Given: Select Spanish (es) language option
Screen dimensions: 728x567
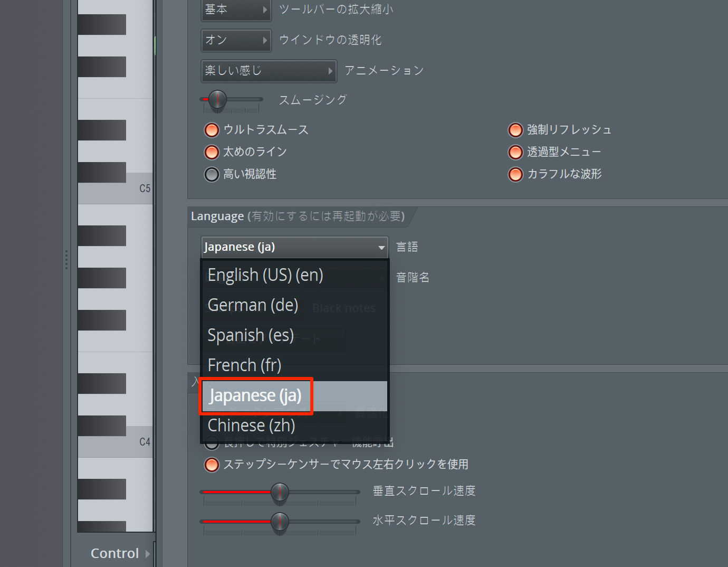Looking at the screenshot, I should coord(294,335).
